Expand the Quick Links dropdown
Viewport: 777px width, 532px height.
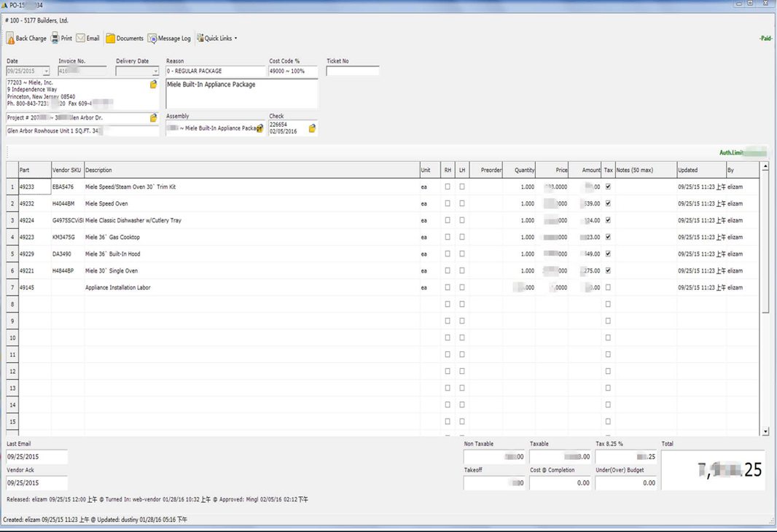click(218, 39)
